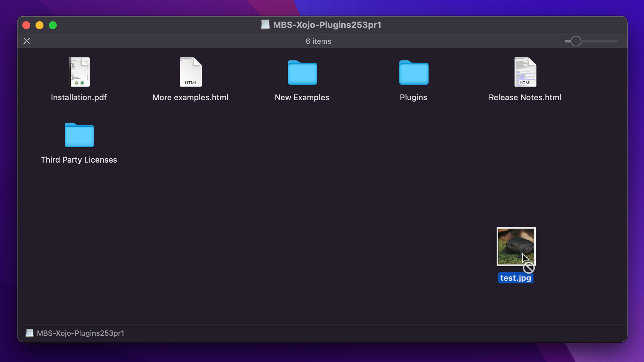644x362 pixels.
Task: Click the Third Party Licenses label
Action: click(79, 160)
